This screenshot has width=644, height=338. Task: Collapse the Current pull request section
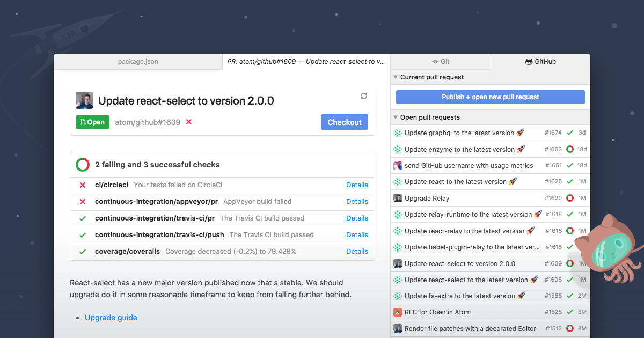pos(396,77)
